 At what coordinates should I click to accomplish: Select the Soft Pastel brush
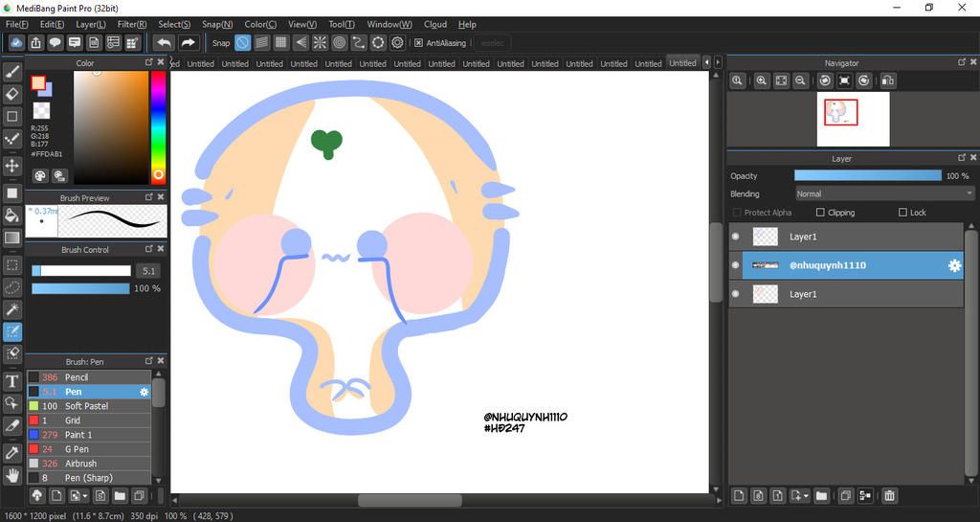[89, 406]
